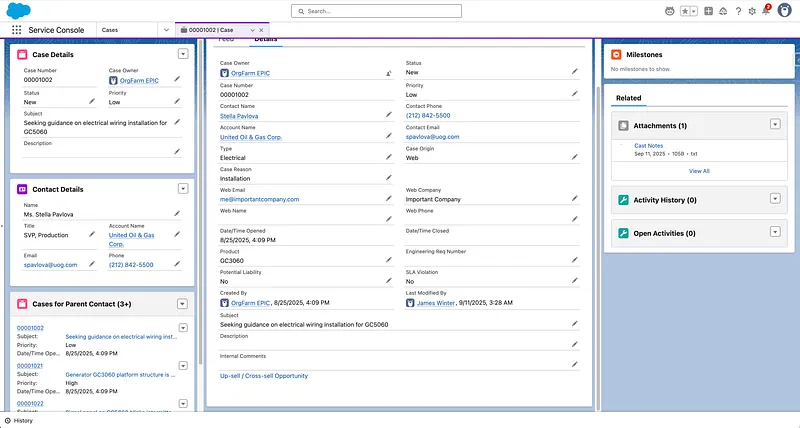Click me@importantcompany.com web email link
Screen dimensions: 800x428
click(x=259, y=199)
